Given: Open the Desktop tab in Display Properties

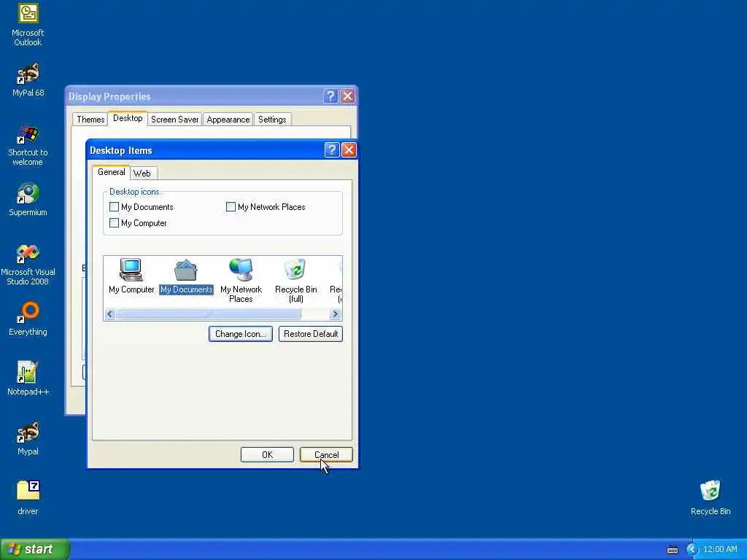Looking at the screenshot, I should point(128,118).
